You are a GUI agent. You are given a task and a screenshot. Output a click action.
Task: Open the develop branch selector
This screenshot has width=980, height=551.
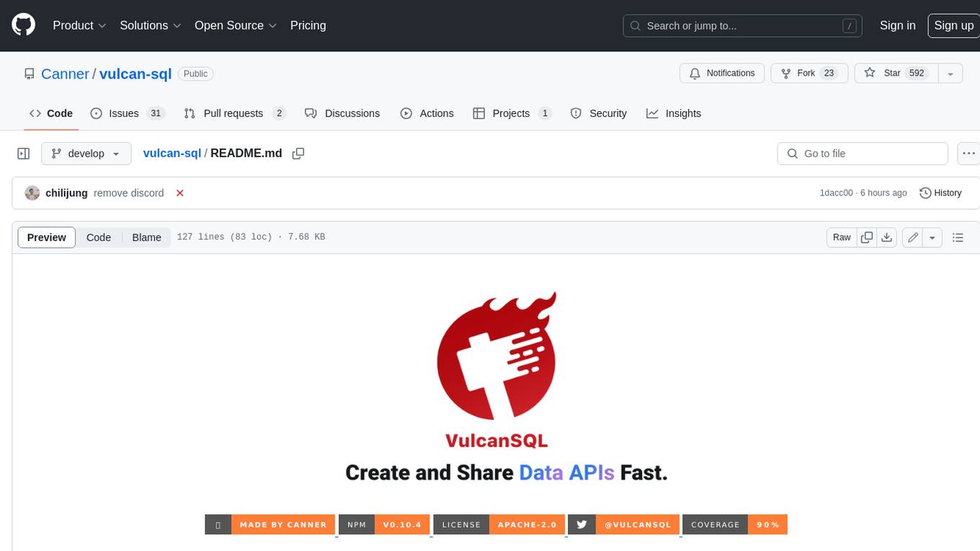pyautogui.click(x=86, y=154)
